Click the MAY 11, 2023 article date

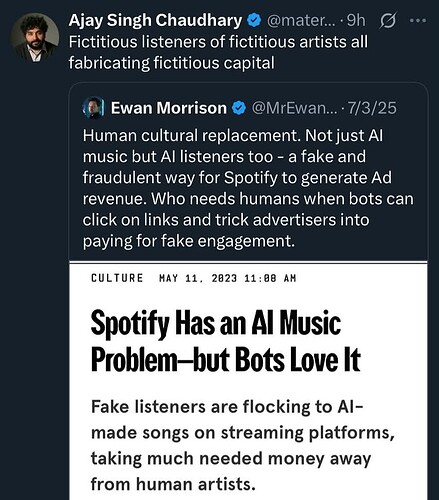[x=227, y=278]
